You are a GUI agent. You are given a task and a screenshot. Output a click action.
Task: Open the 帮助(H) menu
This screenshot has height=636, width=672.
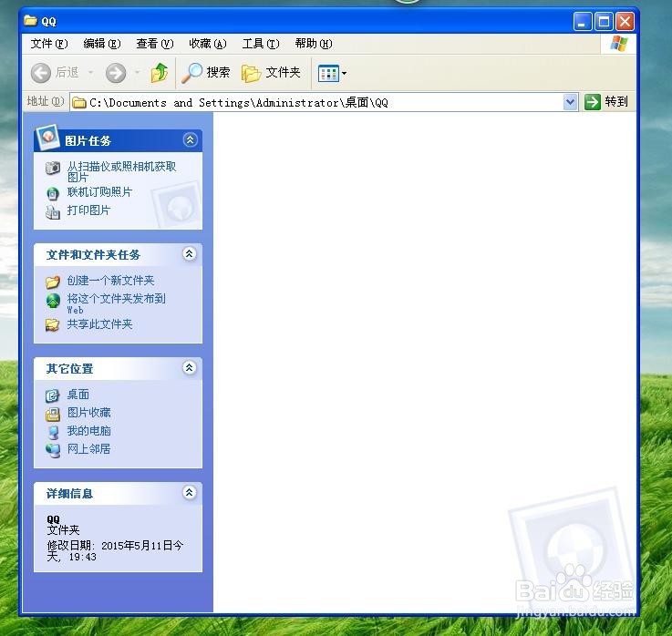[314, 44]
